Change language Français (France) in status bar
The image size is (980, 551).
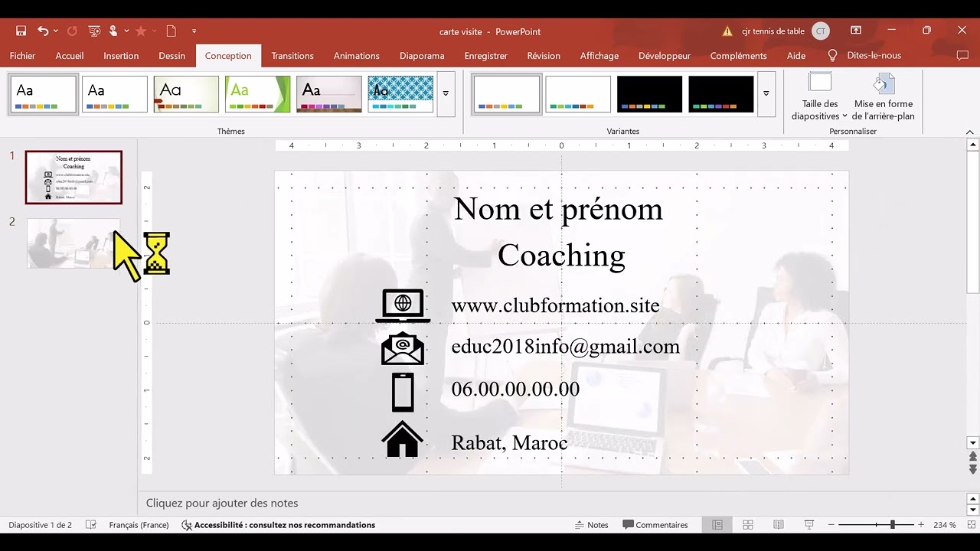139,525
